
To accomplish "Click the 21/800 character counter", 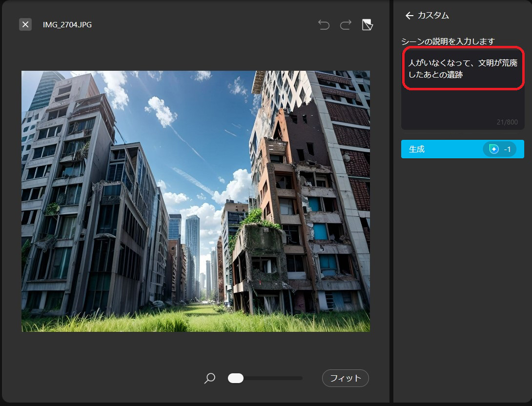I will click(507, 122).
